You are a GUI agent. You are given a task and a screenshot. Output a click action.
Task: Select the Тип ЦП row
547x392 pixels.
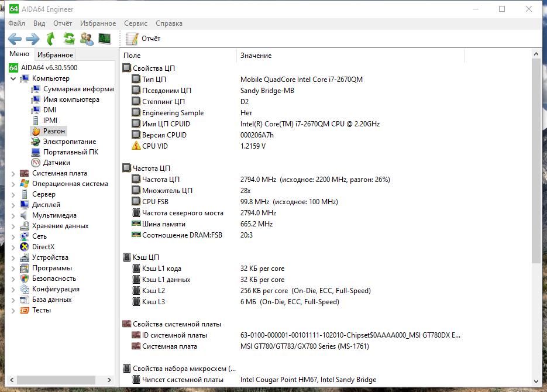tap(247, 80)
